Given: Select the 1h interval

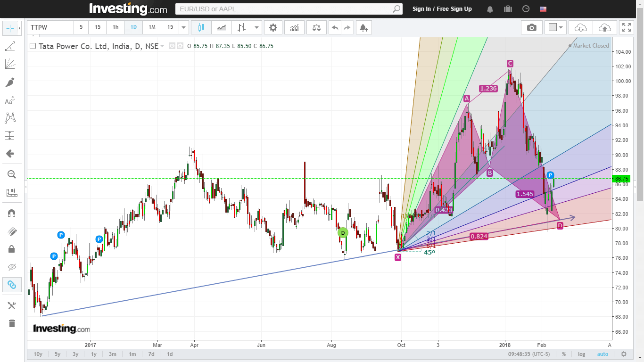Looking at the screenshot, I should tap(116, 27).
